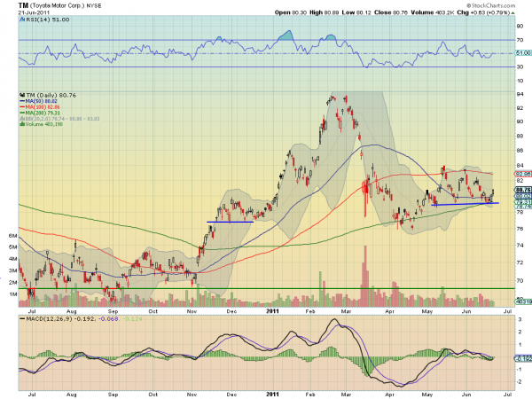Click the 3M label on the volume scale
Viewport: 532px width, 399px height.
[x=12, y=270]
